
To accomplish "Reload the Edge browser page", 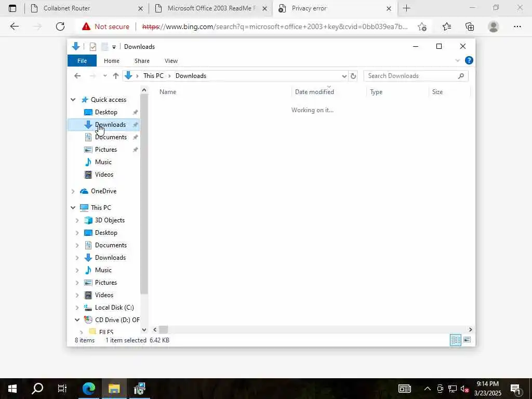I will coord(60,26).
